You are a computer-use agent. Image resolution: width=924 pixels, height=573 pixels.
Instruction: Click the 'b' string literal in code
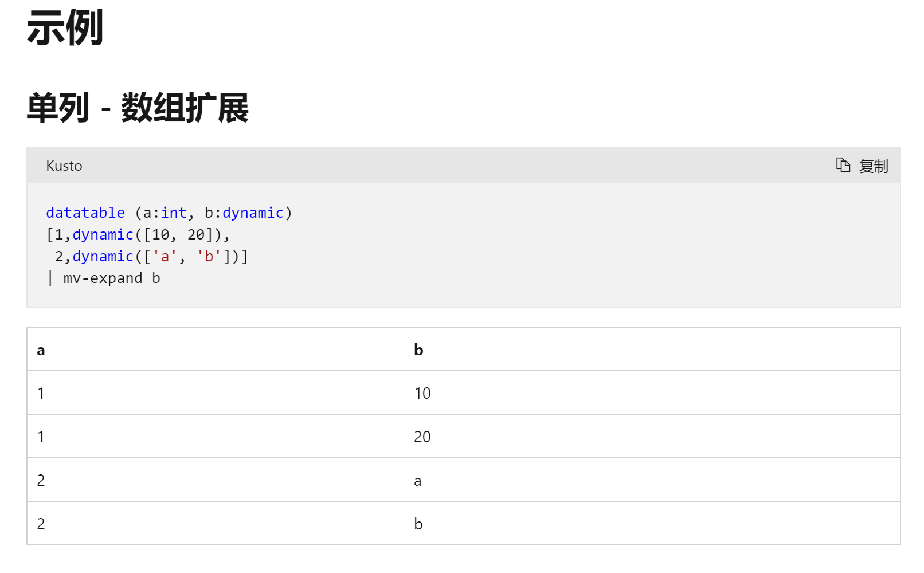(209, 257)
